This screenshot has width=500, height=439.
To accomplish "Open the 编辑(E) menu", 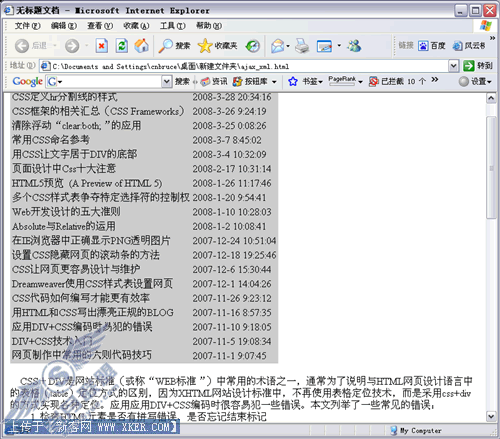I will tap(64, 26).
